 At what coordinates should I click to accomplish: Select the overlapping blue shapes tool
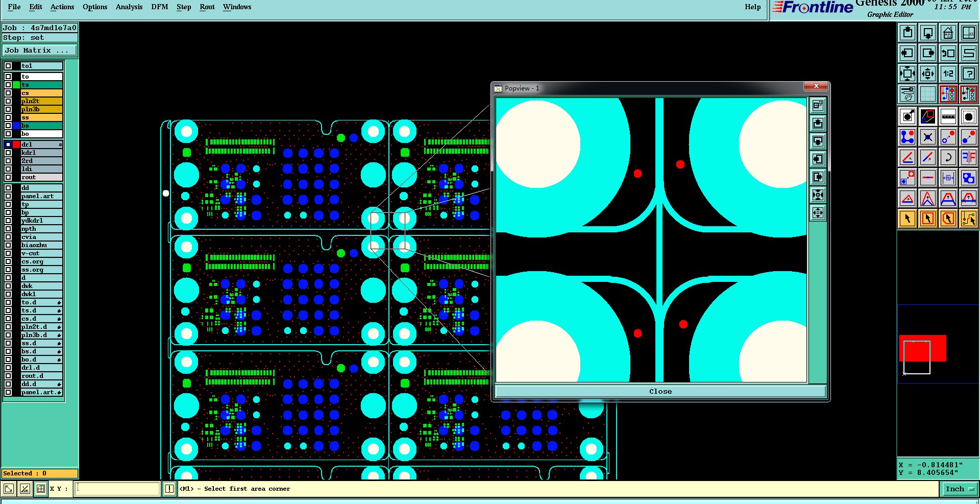pos(969,178)
